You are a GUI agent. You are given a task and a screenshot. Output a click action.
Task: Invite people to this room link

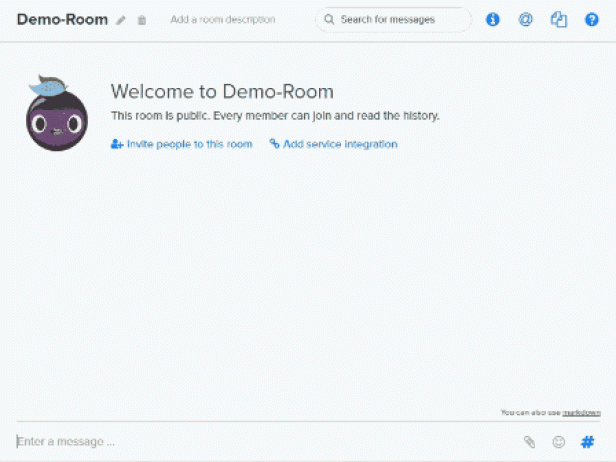click(182, 144)
